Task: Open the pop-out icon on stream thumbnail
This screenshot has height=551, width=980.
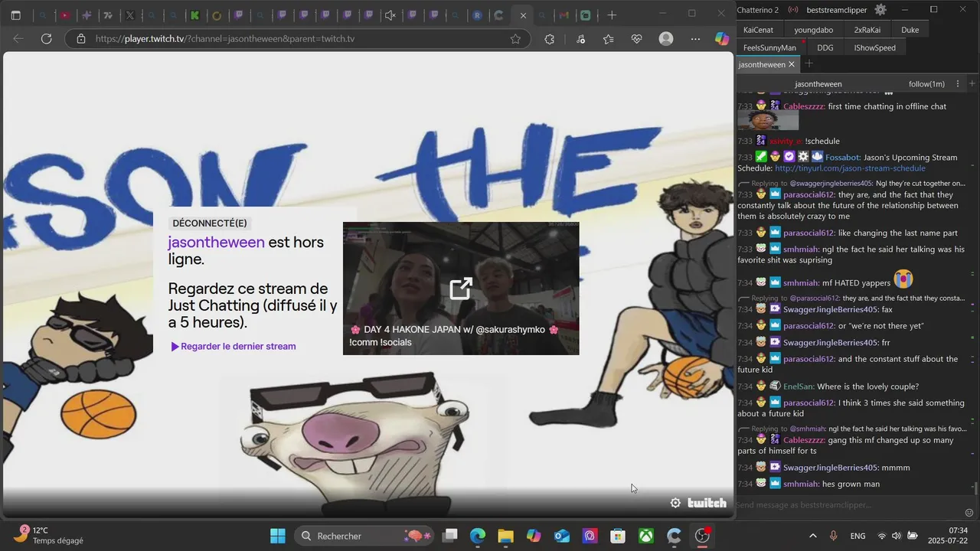Action: [x=461, y=289]
